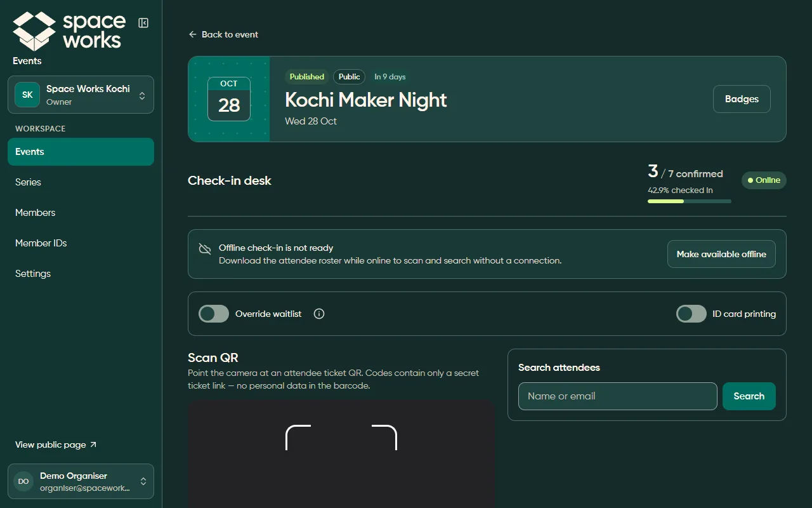Click the Kochi Maker Night title
The image size is (812, 508).
click(366, 100)
